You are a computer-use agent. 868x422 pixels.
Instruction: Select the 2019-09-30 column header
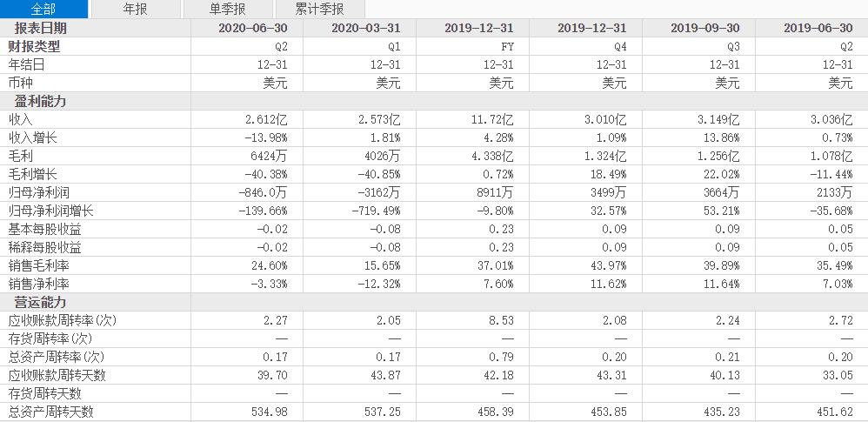click(704, 28)
